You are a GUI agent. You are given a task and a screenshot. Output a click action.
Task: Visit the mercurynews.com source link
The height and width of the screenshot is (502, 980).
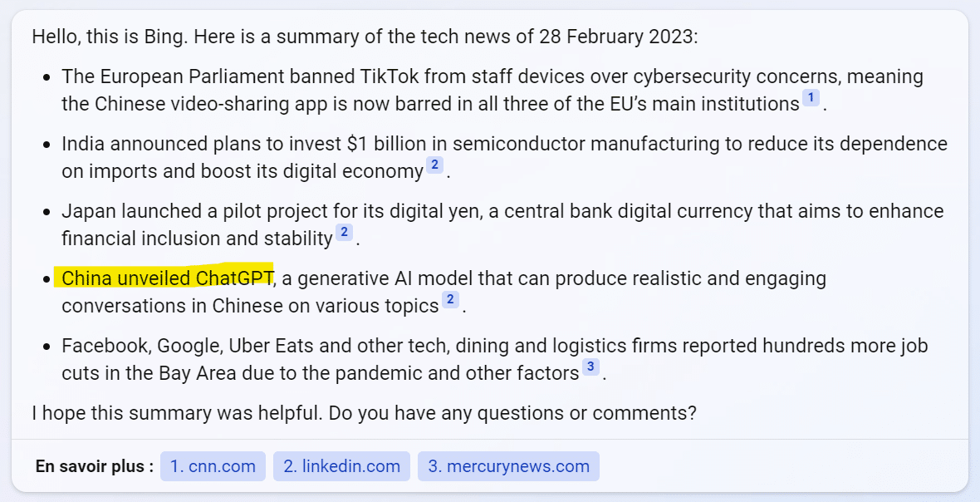point(508,466)
